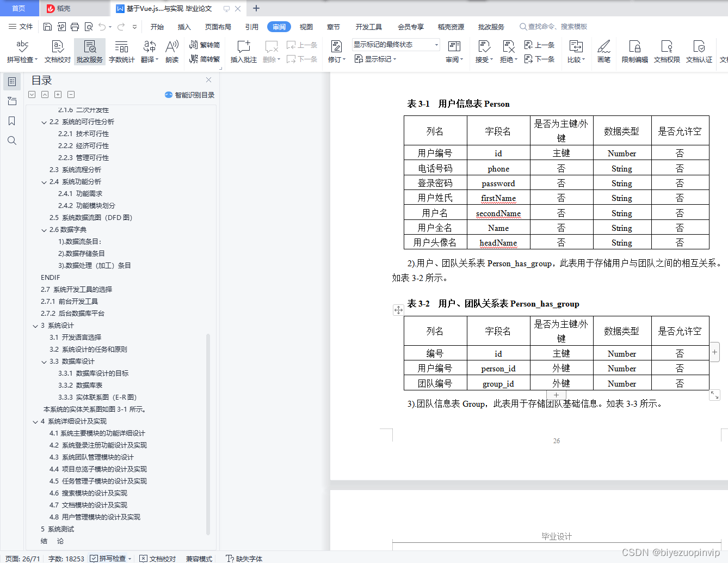Viewport: 728px width, 563px height.
Task: Click the table 3-2 resize corner handle
Action: click(714, 395)
